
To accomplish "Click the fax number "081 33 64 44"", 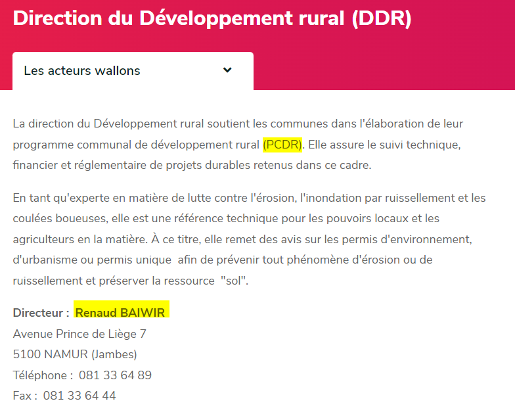I will click(x=79, y=396).
